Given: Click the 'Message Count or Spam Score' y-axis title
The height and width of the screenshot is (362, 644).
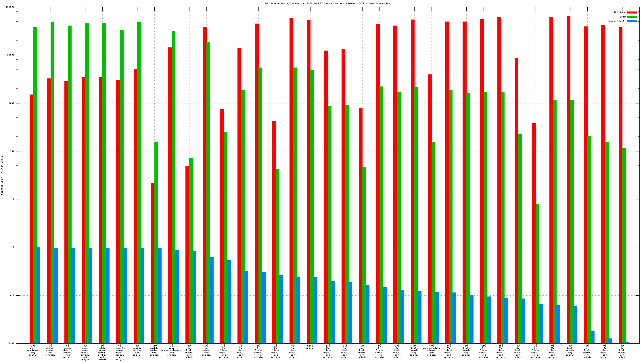Looking at the screenshot, I should tap(2, 176).
